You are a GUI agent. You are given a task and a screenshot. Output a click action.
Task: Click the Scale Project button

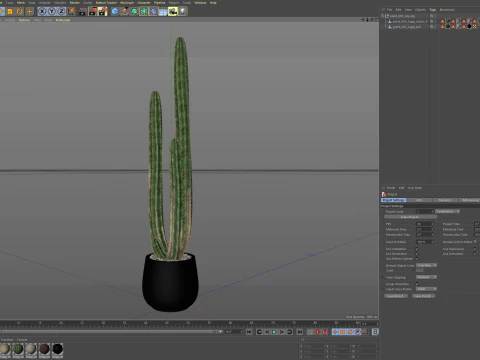[410, 217]
